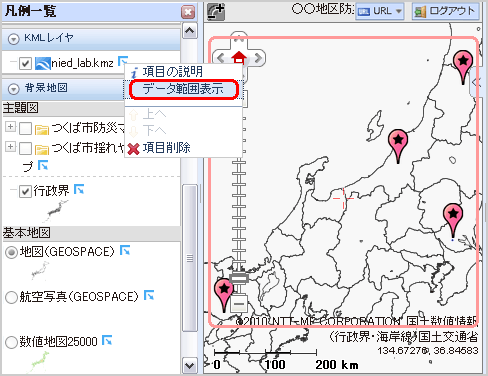Expand the つくば市防災 folder tree node
The height and width of the screenshot is (376, 488).
[x=10, y=126]
